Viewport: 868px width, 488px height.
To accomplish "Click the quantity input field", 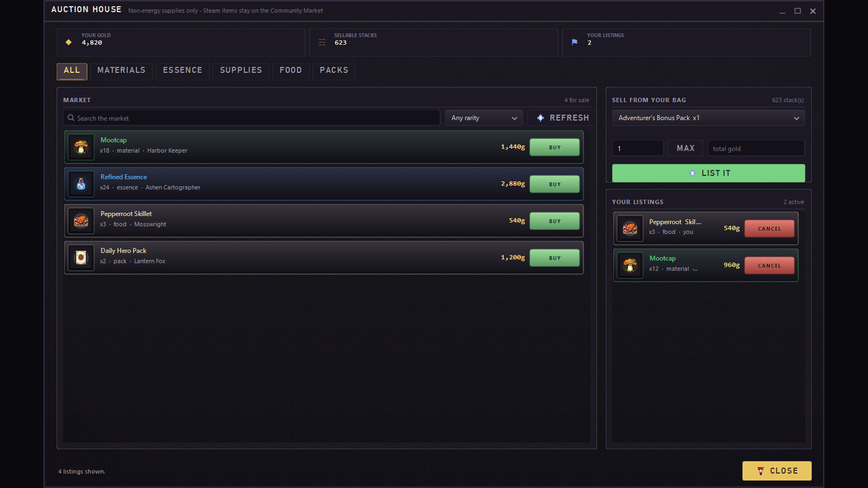I will click(638, 148).
